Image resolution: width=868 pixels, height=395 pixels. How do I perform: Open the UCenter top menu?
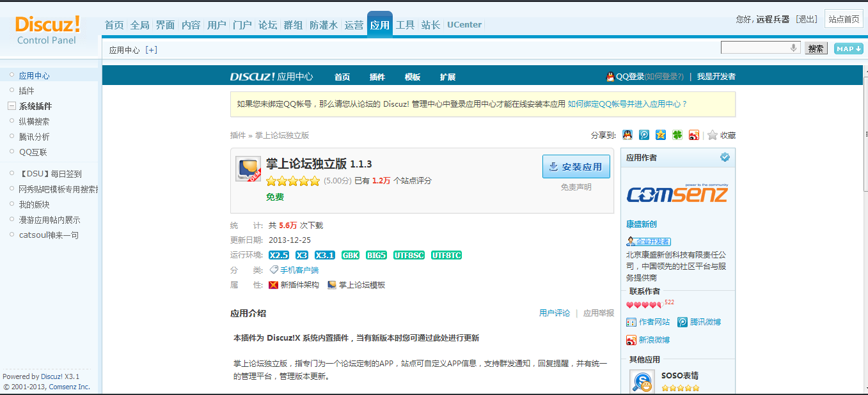464,25
